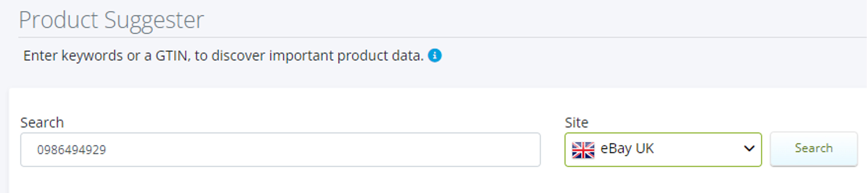Screen dimensions: 868x193
Task: Click the blue info icon beside the description
Action: (x=435, y=56)
